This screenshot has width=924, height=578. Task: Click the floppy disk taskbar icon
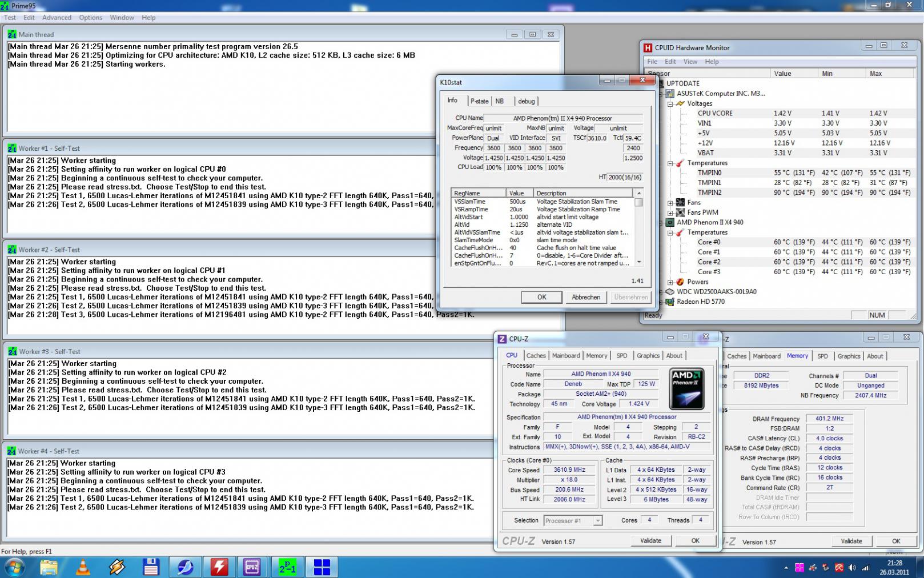coord(151,567)
